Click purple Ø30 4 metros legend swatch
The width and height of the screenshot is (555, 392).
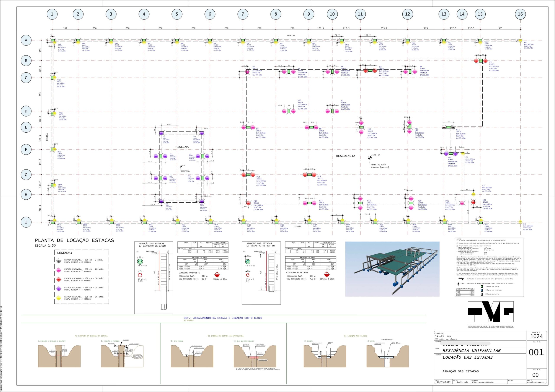(59, 289)
